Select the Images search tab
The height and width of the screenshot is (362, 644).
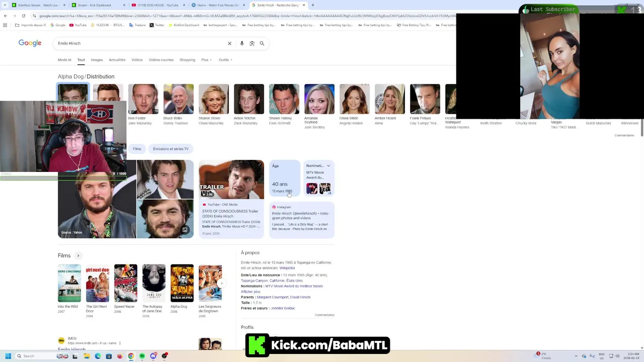[97, 60]
